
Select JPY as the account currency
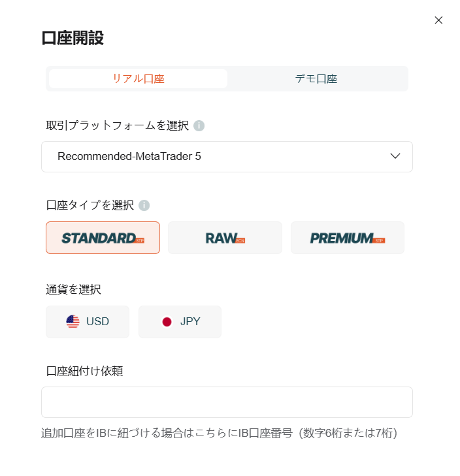coord(180,321)
